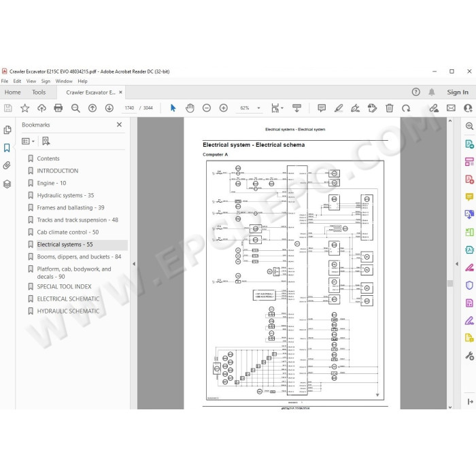
Task: Open the Edit menu
Action: [17, 81]
